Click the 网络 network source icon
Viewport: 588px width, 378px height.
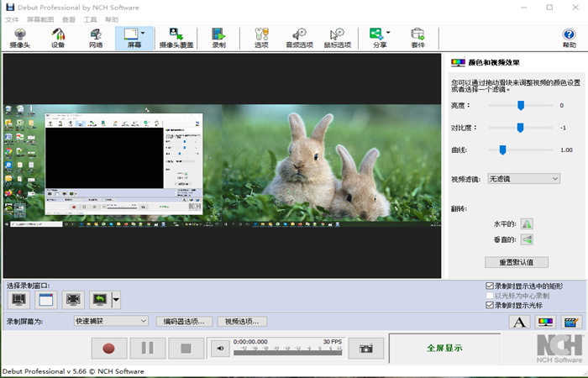pos(95,38)
